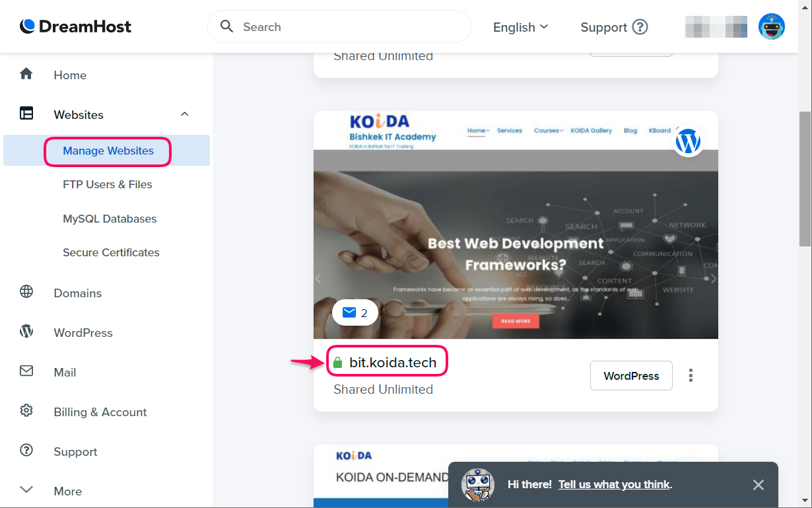The image size is (812, 508).
Task: Click the sidebar Support question icon
Action: tap(26, 451)
